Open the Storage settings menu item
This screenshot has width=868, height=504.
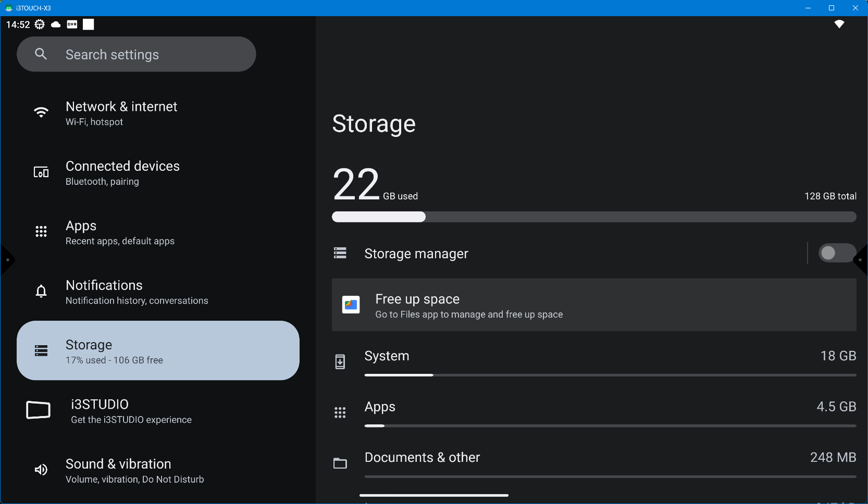coord(158,351)
